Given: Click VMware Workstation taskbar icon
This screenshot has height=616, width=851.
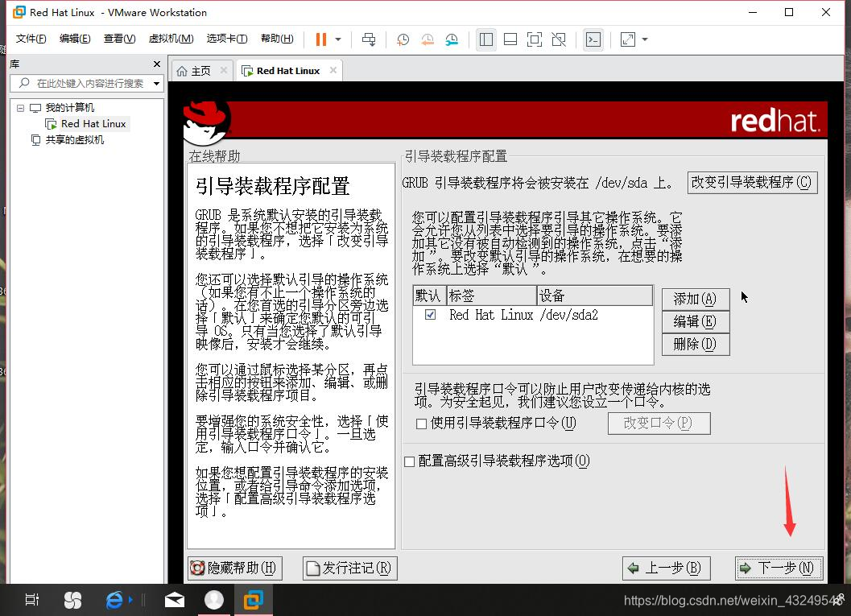Looking at the screenshot, I should pos(254,600).
